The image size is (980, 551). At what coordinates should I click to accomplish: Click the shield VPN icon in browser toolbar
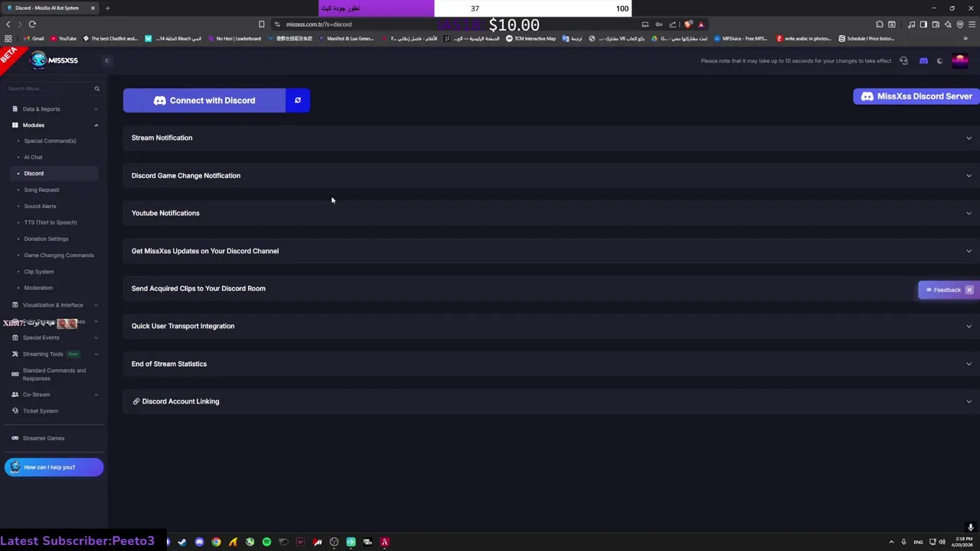point(960,24)
